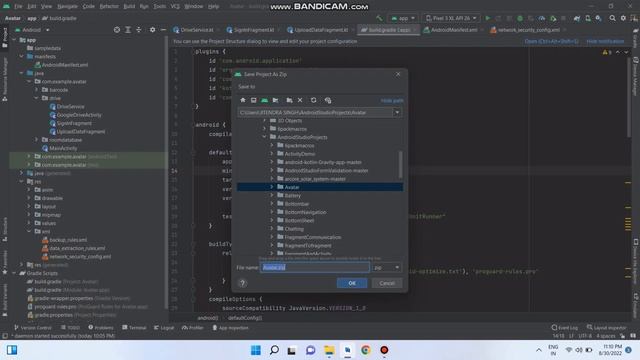Open File Explorer from taskbar

(329, 350)
